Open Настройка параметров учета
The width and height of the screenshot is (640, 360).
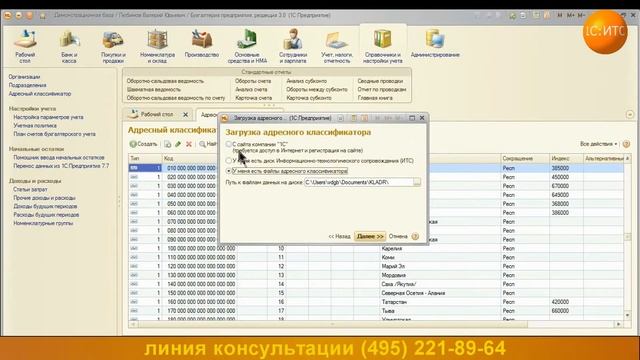(48, 117)
